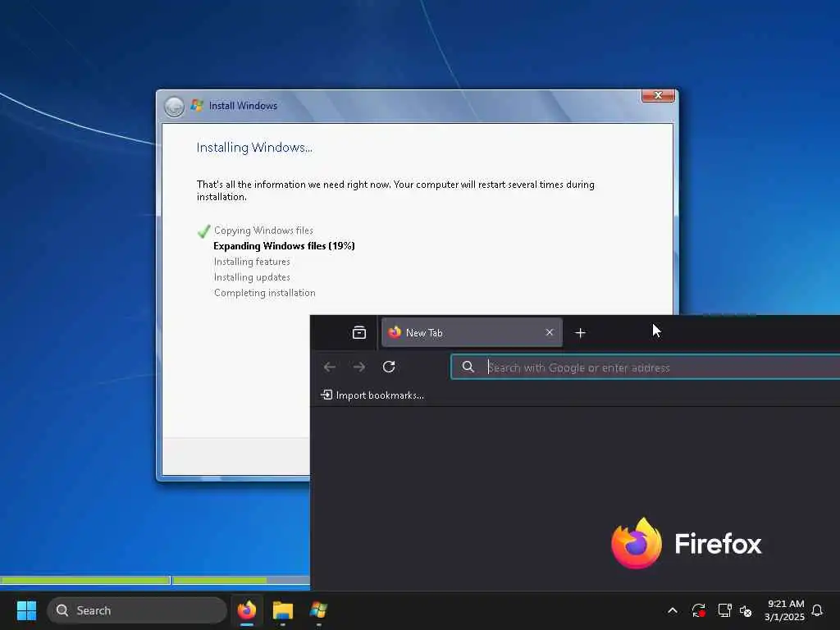This screenshot has height=630, width=840.
Task: Click the taskbar Search box
Action: point(137,610)
